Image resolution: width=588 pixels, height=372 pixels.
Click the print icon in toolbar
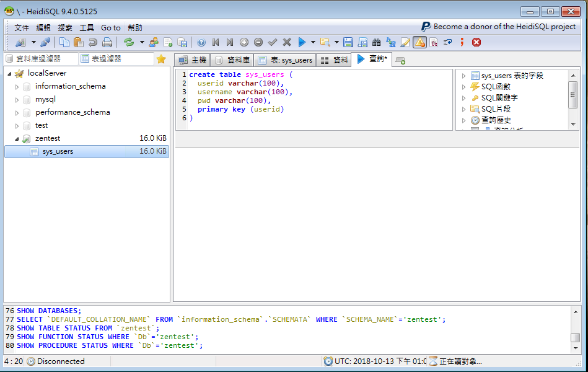pyautogui.click(x=107, y=42)
